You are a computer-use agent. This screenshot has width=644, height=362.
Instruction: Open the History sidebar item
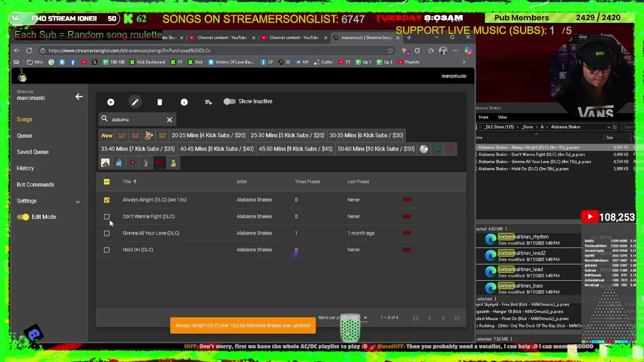click(25, 168)
